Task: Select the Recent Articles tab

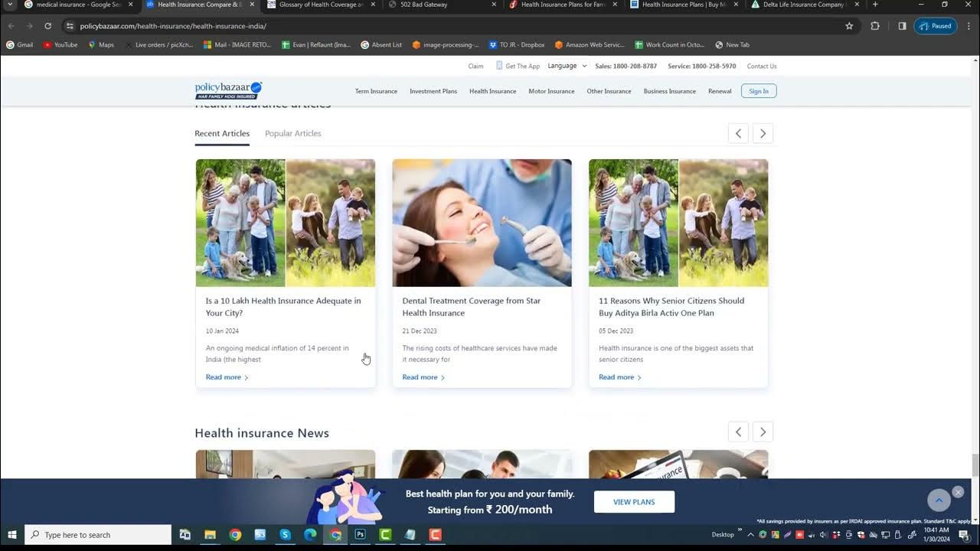Action: pos(222,133)
